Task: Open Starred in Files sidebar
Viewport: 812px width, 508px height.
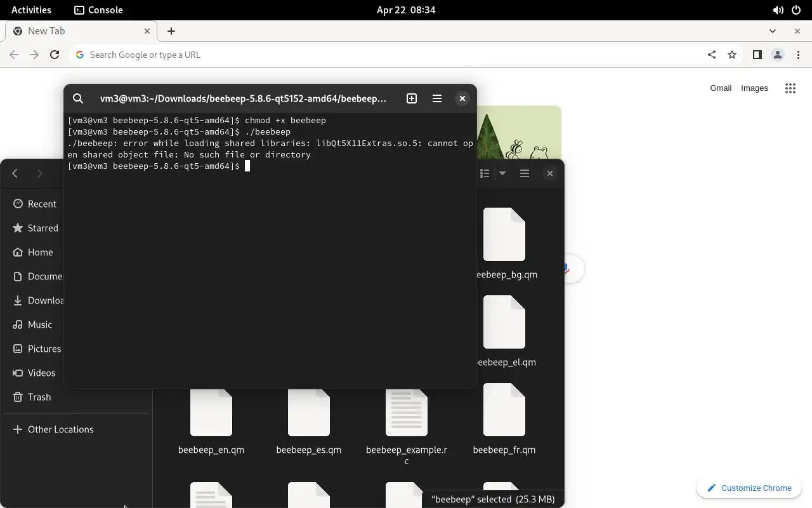Action: (x=35, y=228)
